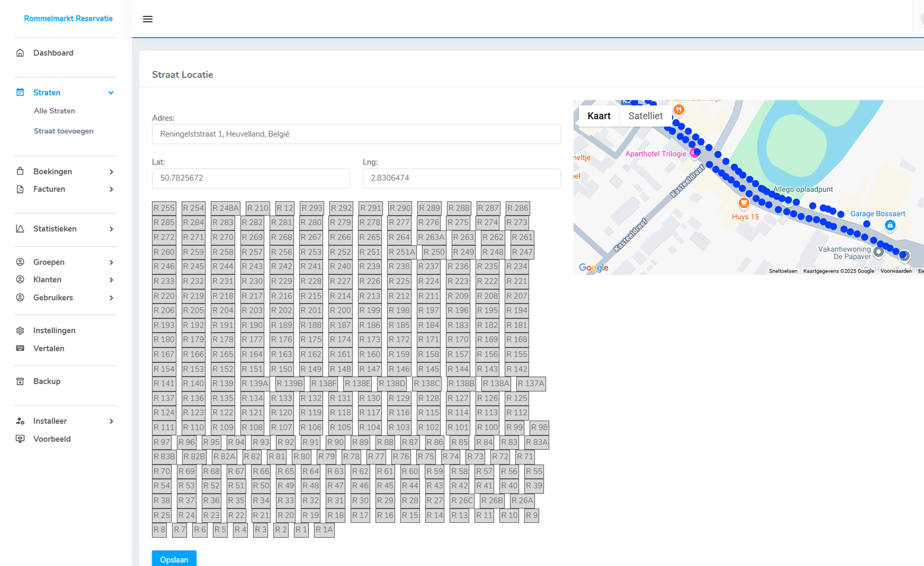Image resolution: width=924 pixels, height=566 pixels.
Task: Select the Kaart map view
Action: 598,116
